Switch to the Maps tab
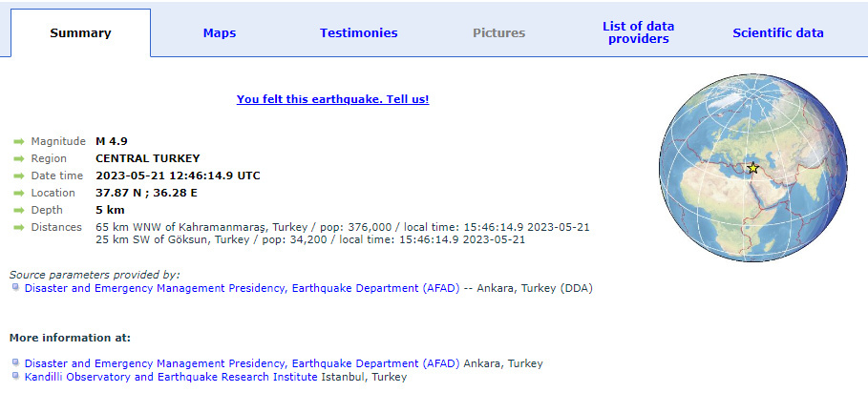The image size is (868, 413). click(219, 33)
